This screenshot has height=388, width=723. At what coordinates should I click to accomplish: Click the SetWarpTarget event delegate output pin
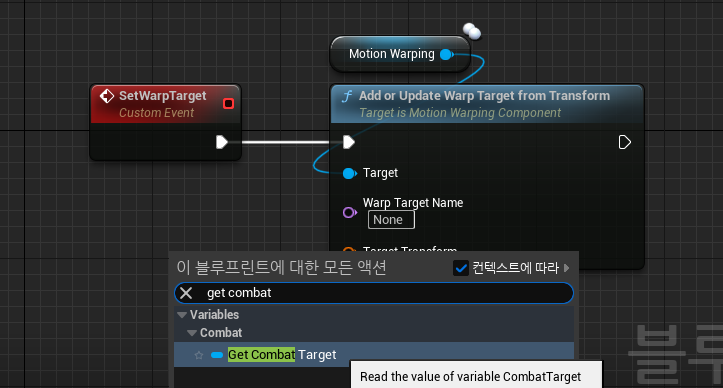click(x=228, y=103)
